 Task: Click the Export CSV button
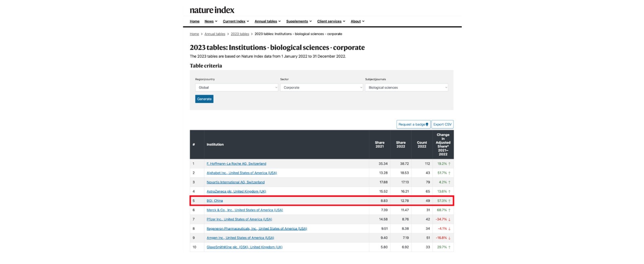coord(442,124)
